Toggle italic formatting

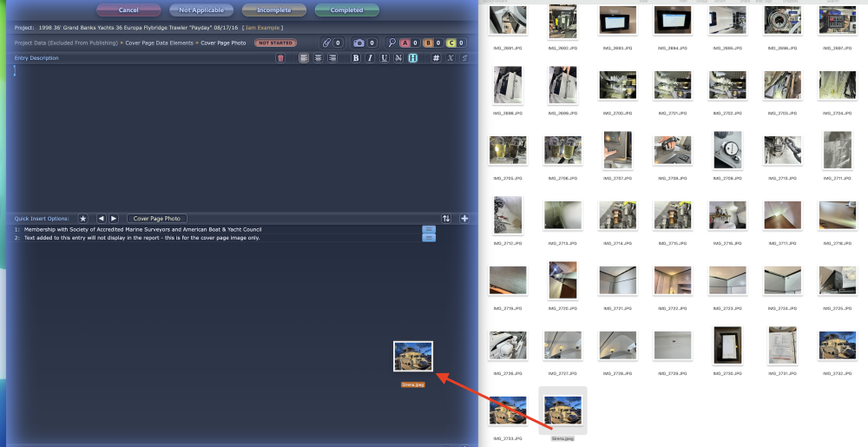370,58
